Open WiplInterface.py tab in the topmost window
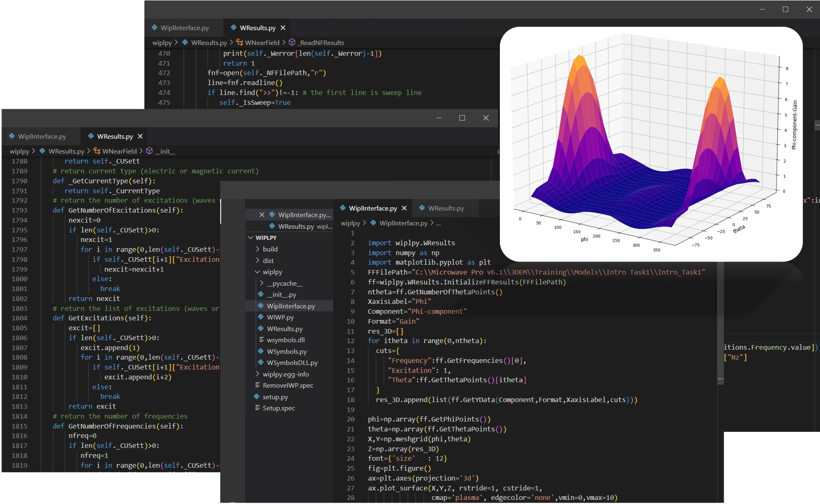The width and height of the screenshot is (820, 504). (184, 28)
